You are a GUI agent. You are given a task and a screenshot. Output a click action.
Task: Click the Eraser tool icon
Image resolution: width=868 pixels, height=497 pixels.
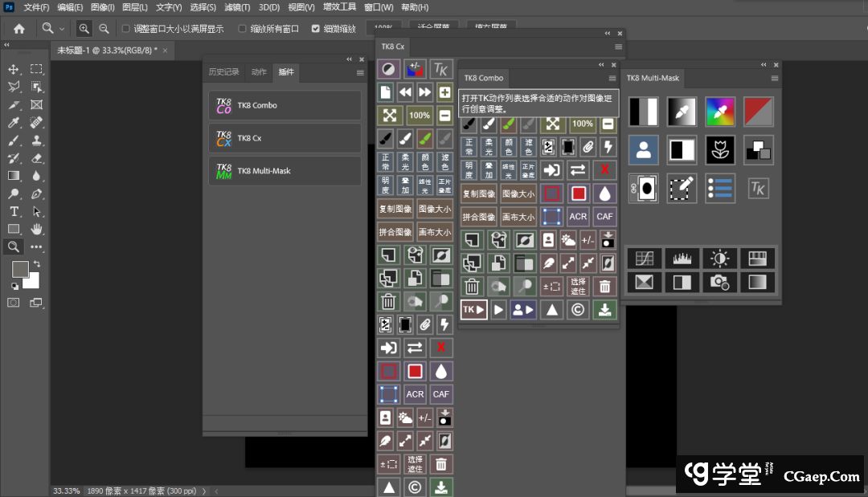point(36,158)
